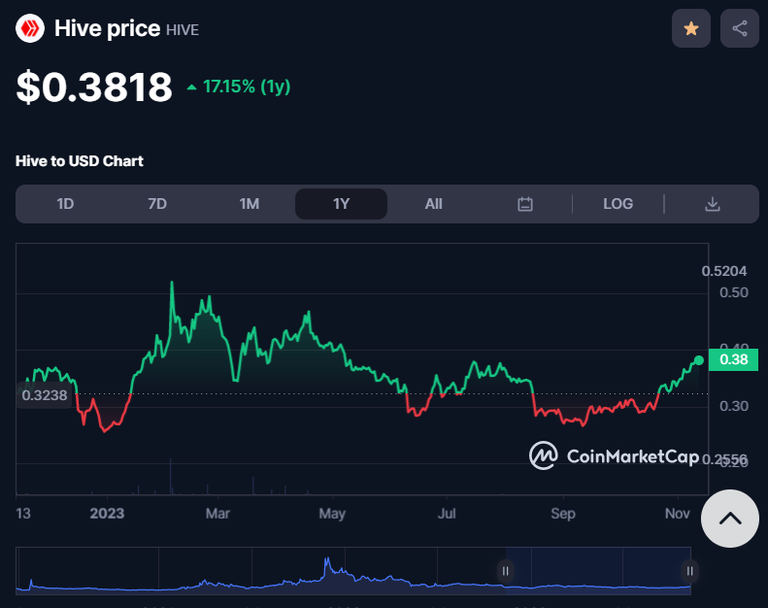Click the $0.3818 price value
Screen dimensions: 768x608
pos(94,87)
